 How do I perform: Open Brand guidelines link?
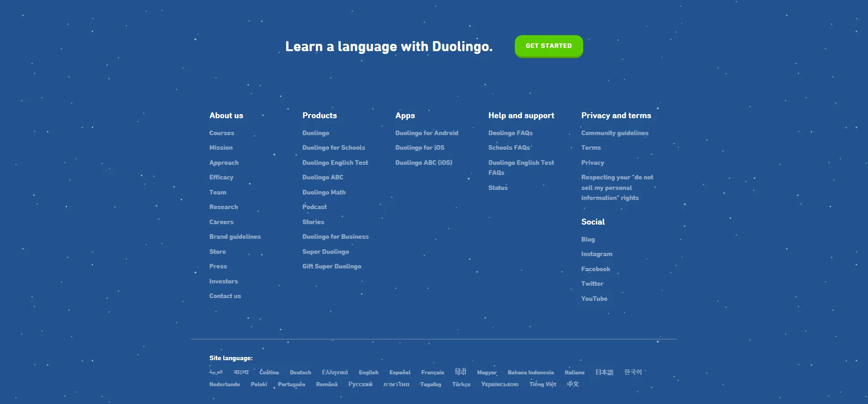point(235,236)
